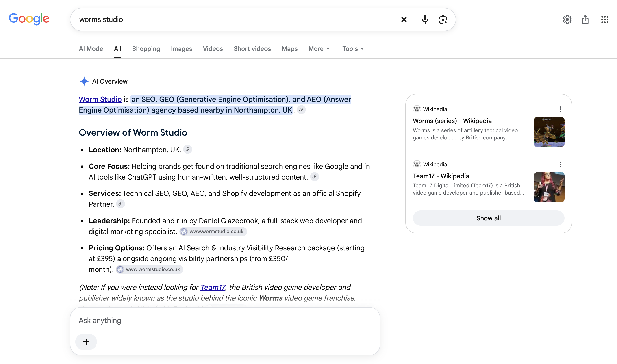Switch to Images tab
Screen dimensions: 617x364
pos(181,49)
